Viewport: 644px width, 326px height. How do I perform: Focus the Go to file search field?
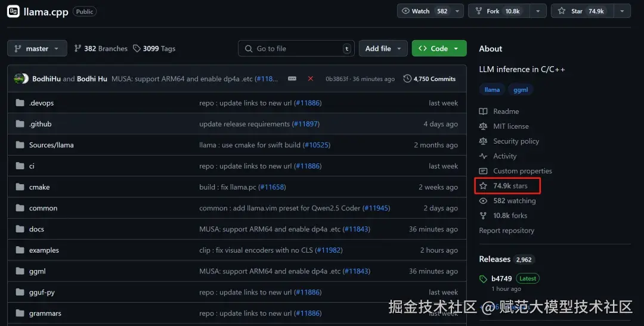pos(296,48)
